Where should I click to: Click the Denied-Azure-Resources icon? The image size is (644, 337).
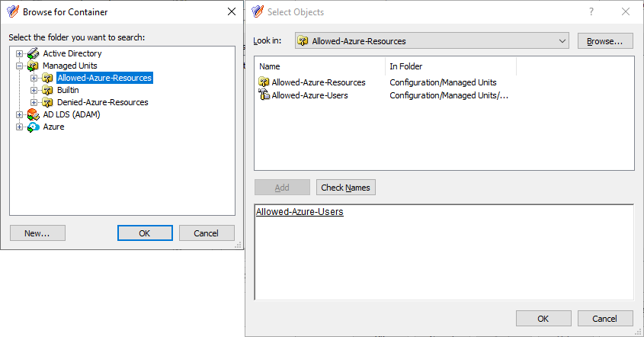pyautogui.click(x=48, y=102)
